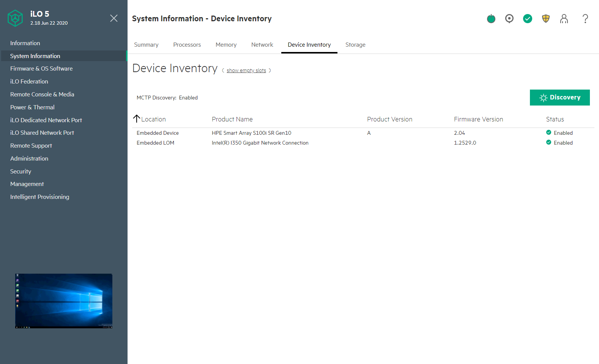Switch to the Summary tab
The height and width of the screenshot is (364, 599).
[x=146, y=45]
